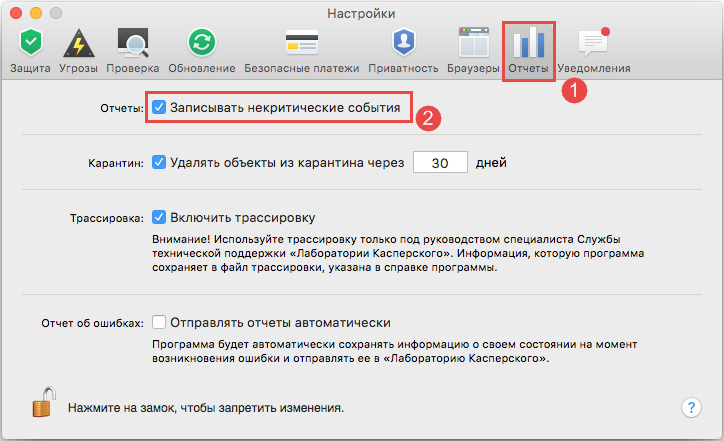Click the Трассировка: label
724x441 pixels.
pyautogui.click(x=107, y=218)
